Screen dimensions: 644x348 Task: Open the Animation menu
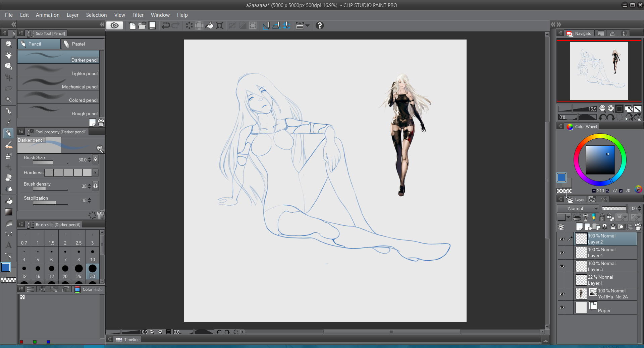coord(48,15)
